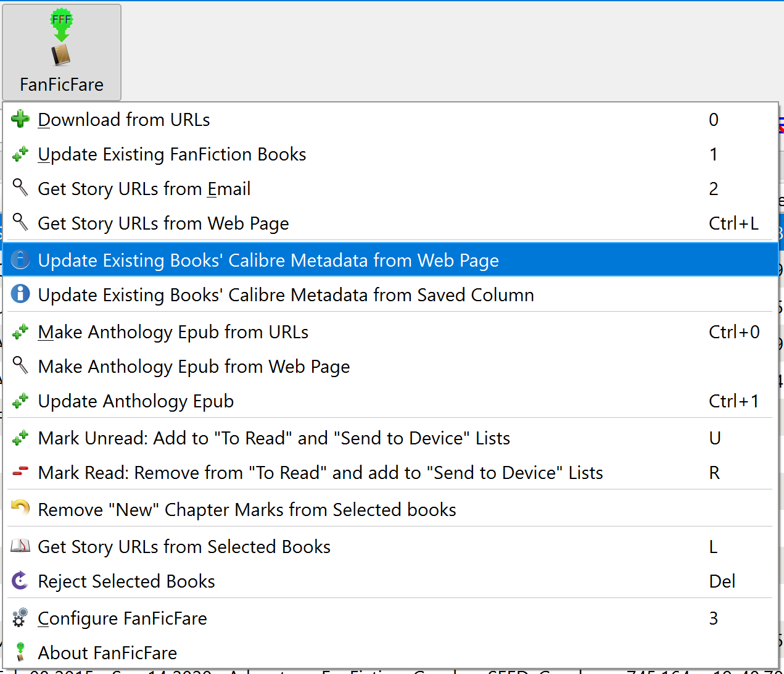Image resolution: width=784 pixels, height=674 pixels.
Task: Select Get Story URLs from Email
Action: tap(144, 189)
